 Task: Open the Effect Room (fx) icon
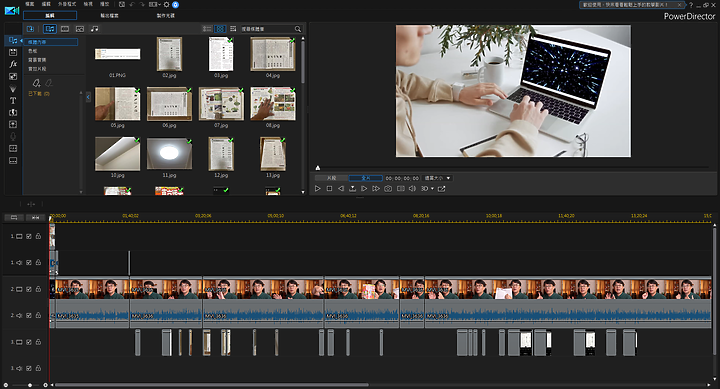click(x=13, y=64)
